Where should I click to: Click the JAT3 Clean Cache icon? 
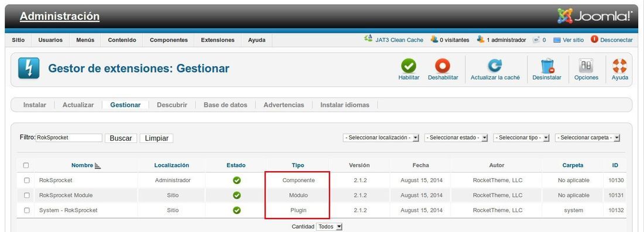pos(368,39)
